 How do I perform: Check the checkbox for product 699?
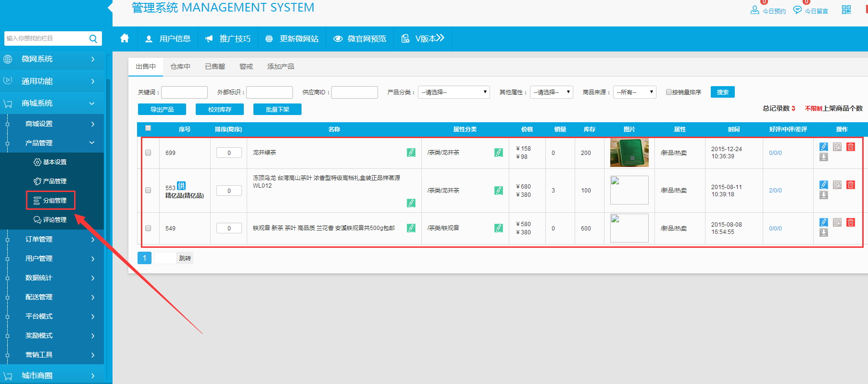pyautogui.click(x=148, y=153)
